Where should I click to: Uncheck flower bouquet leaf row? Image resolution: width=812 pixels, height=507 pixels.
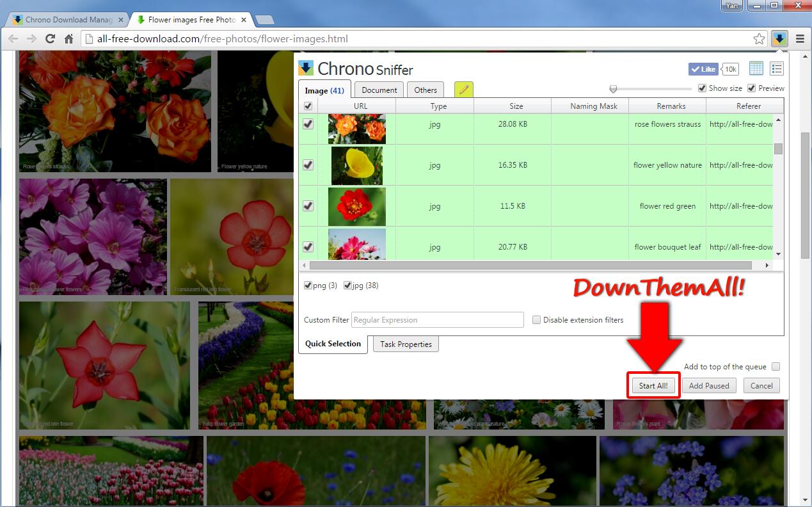pos(308,246)
